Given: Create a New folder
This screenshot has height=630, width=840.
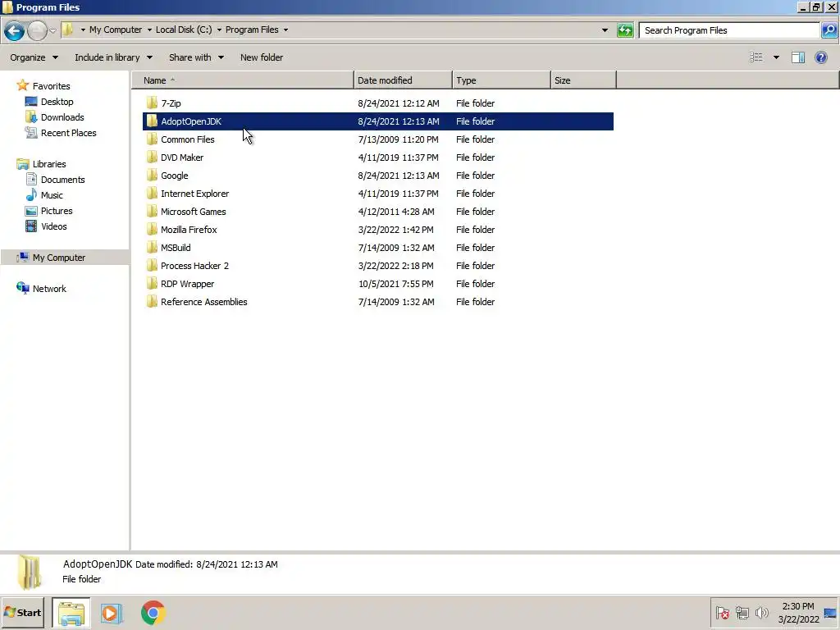Looking at the screenshot, I should [x=262, y=57].
